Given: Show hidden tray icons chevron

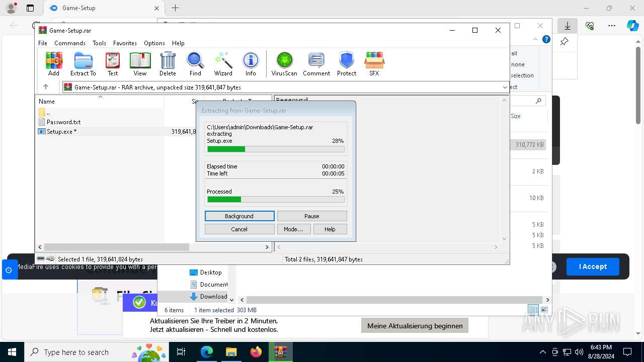Looking at the screenshot, I should [542, 352].
